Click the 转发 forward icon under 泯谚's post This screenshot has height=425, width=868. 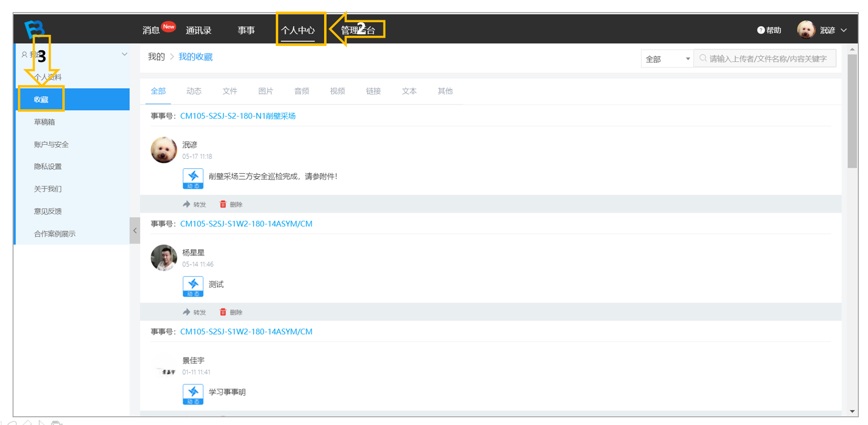click(x=186, y=204)
